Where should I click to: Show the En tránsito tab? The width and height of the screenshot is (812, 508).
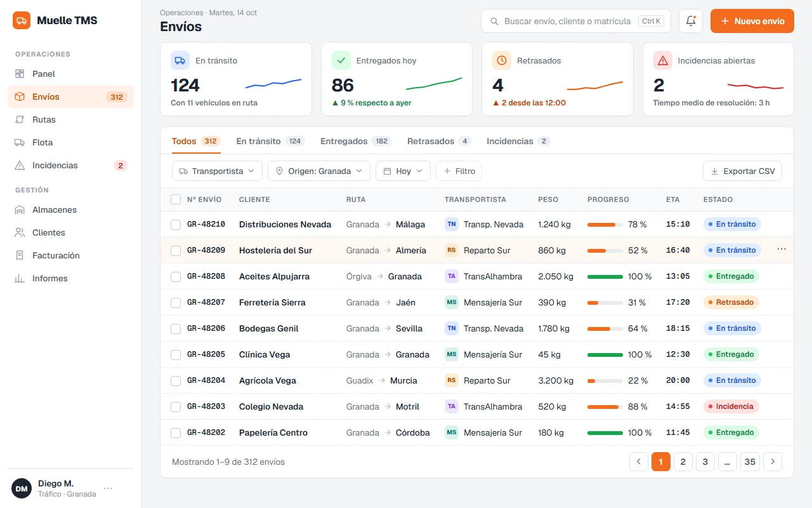[x=270, y=141]
